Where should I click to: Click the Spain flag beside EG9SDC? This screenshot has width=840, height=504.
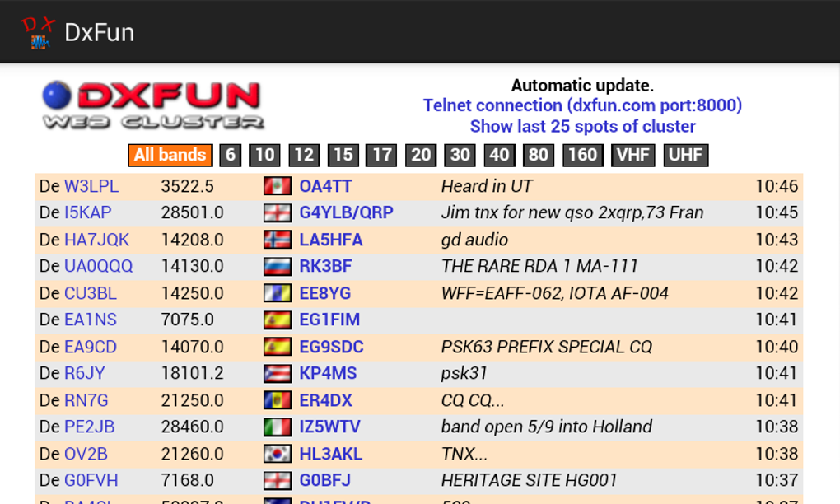[278, 347]
